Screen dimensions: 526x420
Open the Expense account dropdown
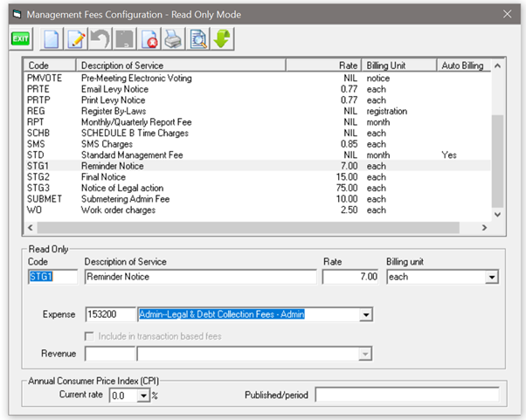click(365, 314)
